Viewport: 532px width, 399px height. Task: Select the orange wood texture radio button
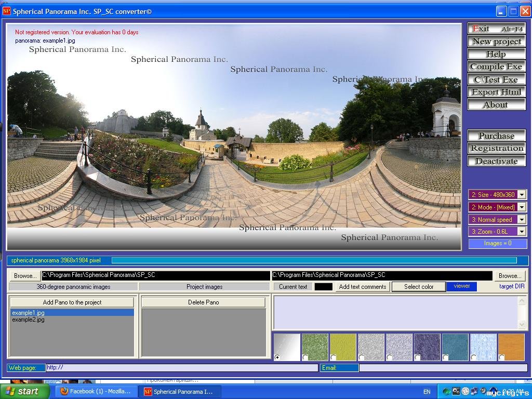click(x=501, y=357)
